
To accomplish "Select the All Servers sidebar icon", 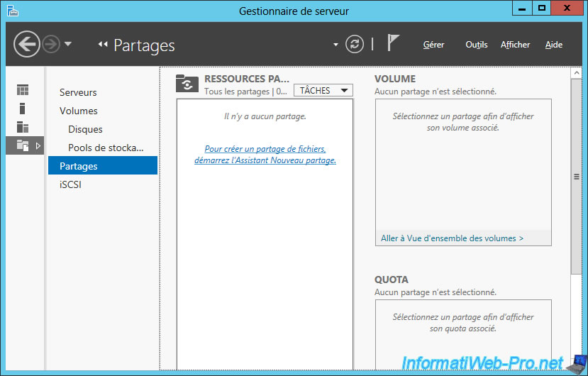I will pos(23,127).
